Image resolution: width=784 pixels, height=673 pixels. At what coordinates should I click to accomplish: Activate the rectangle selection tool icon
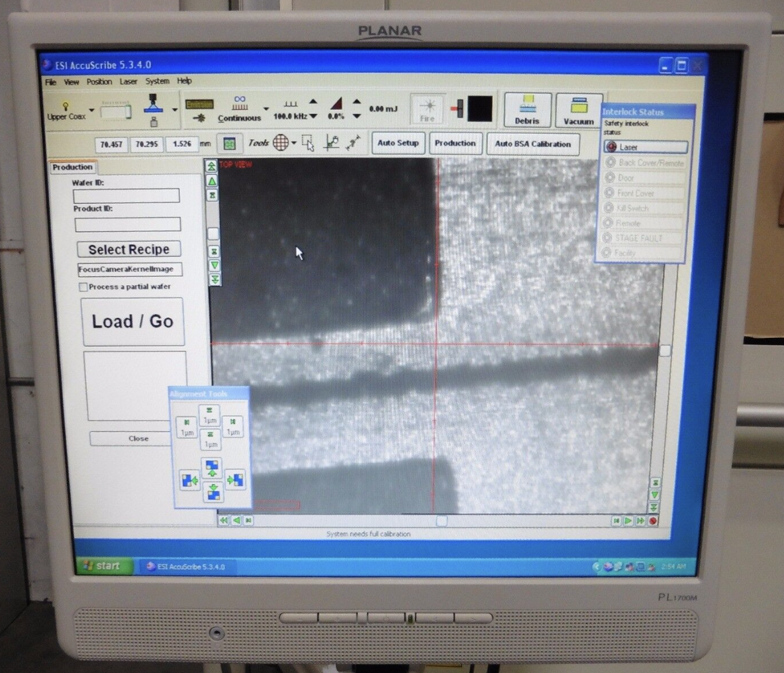309,144
